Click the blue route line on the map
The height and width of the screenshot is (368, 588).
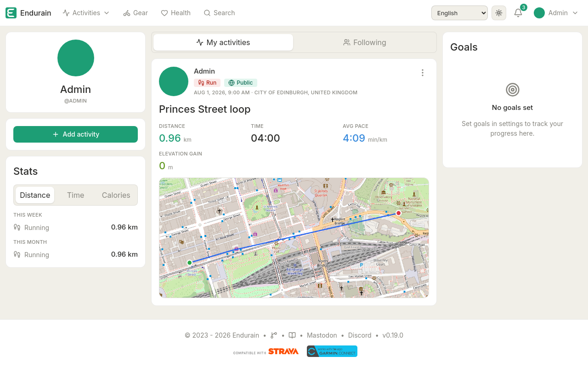(294, 238)
